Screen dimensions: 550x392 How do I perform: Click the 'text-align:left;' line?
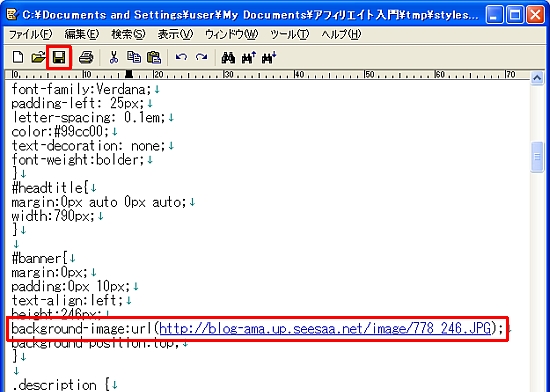(67, 300)
